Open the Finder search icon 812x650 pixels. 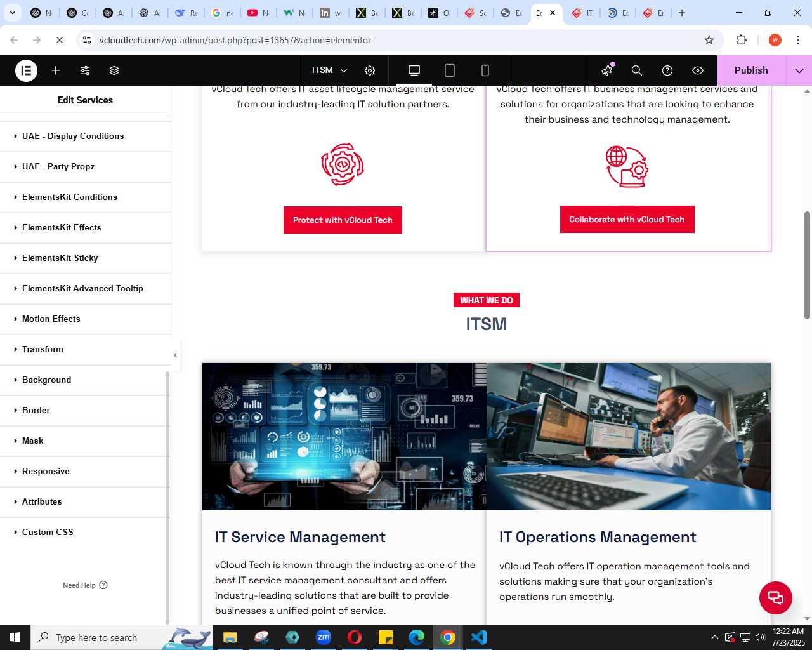[637, 70]
